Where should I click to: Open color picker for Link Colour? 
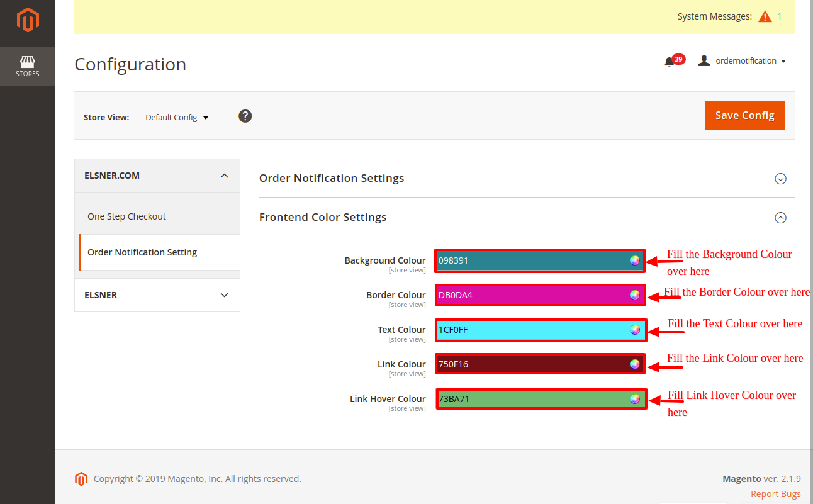coord(634,364)
